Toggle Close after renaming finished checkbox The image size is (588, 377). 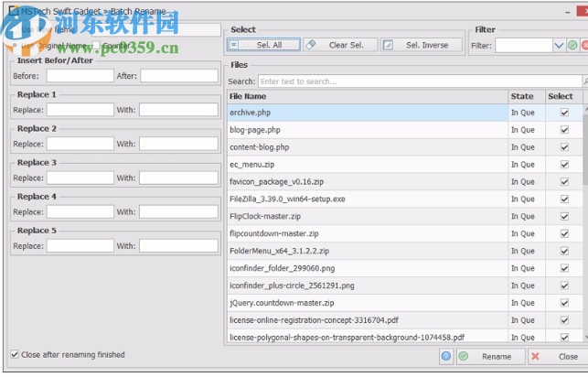coord(15,354)
